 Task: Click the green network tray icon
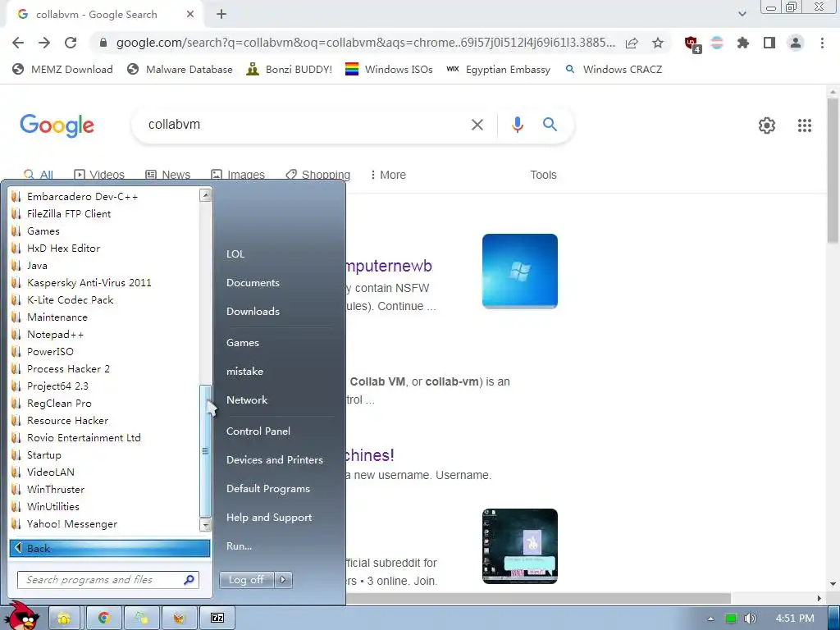[731, 619]
